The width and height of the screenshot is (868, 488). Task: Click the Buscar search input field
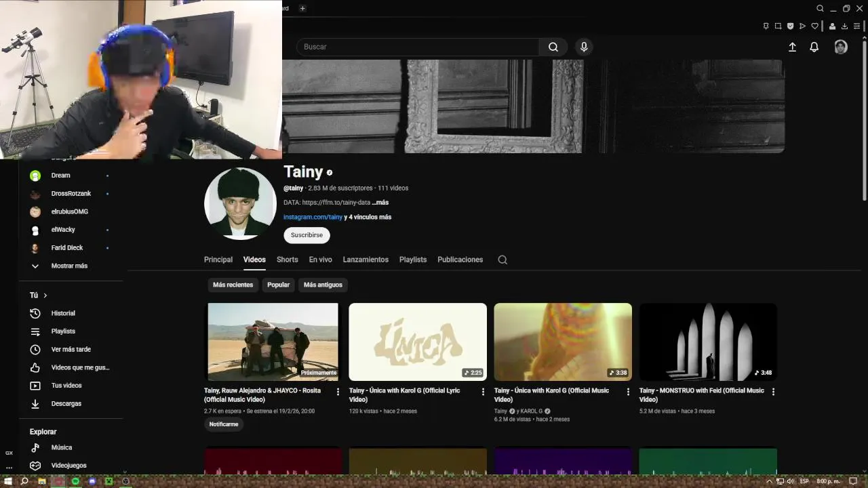418,47
